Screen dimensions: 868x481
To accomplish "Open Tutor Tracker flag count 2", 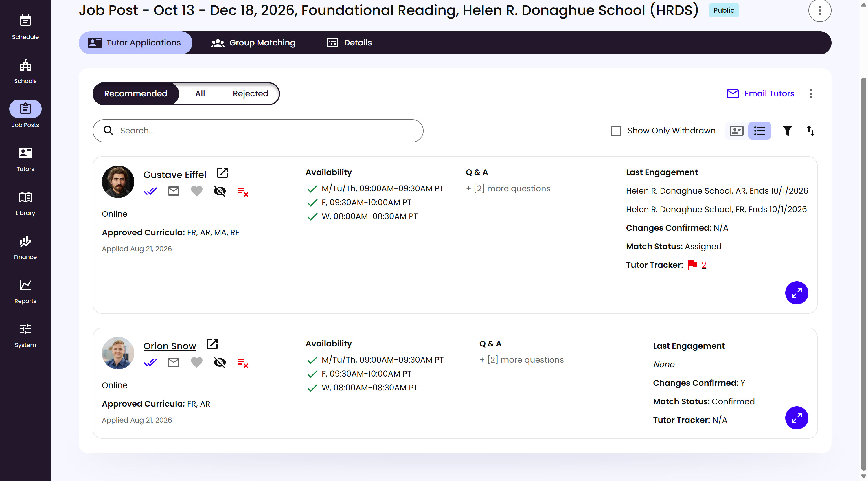I will [704, 265].
